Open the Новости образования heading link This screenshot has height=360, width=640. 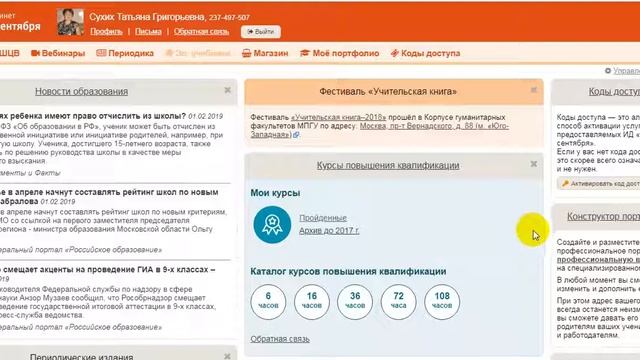[x=81, y=91]
